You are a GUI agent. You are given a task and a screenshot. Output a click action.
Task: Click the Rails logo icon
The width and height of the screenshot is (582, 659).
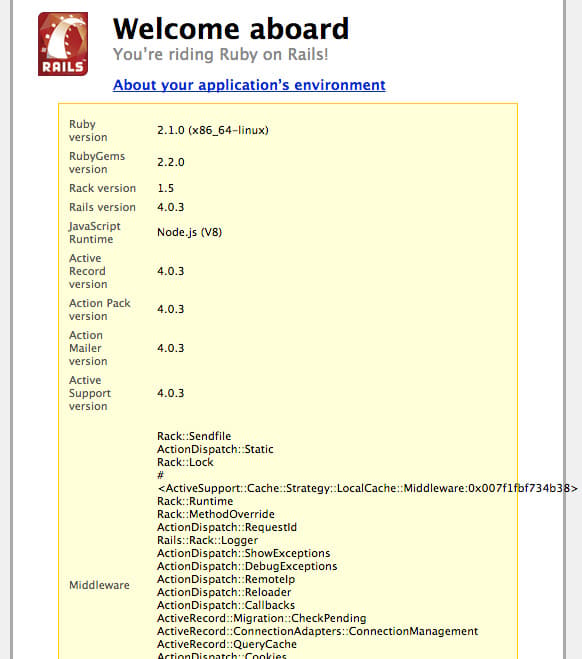(x=63, y=44)
